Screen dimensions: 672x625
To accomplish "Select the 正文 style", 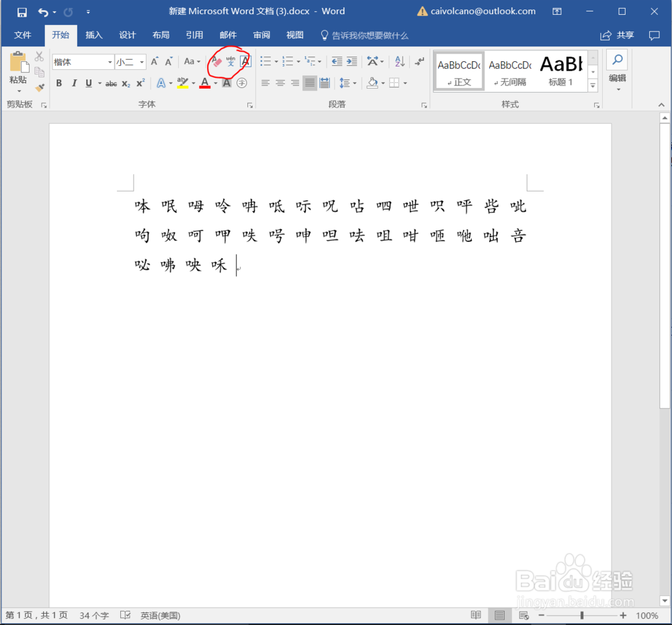I will tap(459, 72).
